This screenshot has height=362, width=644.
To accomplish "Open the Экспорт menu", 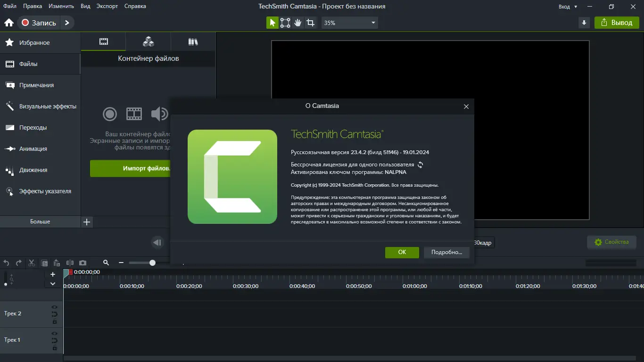I will click(x=107, y=6).
